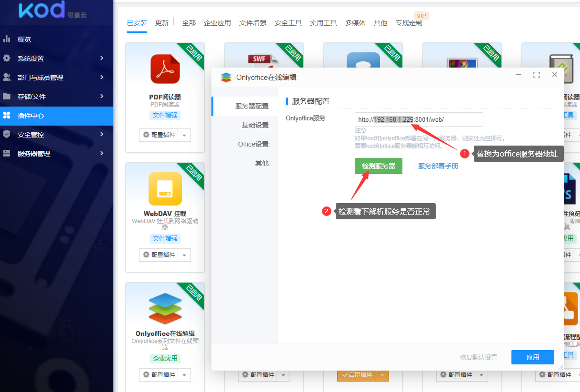Open the 配置插件 dropdown for PDF阅读器
Image resolution: width=580 pixels, height=392 pixels.
click(184, 135)
